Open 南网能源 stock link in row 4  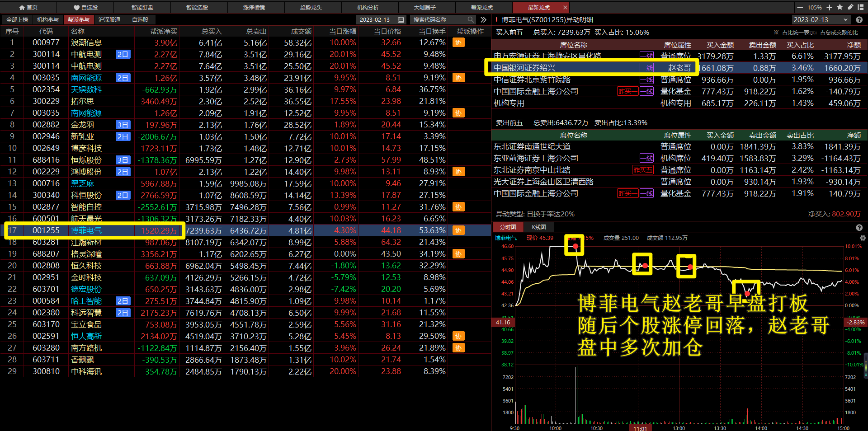click(86, 78)
